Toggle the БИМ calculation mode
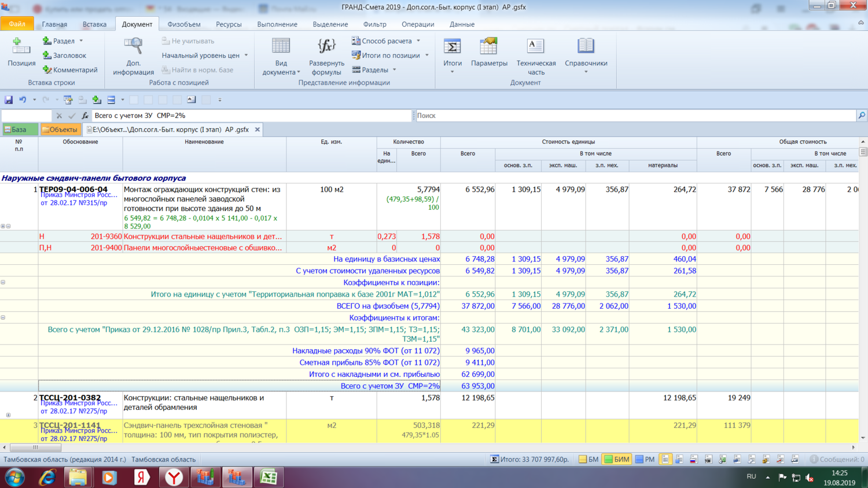Screen dimensions: 868x488 616,460
